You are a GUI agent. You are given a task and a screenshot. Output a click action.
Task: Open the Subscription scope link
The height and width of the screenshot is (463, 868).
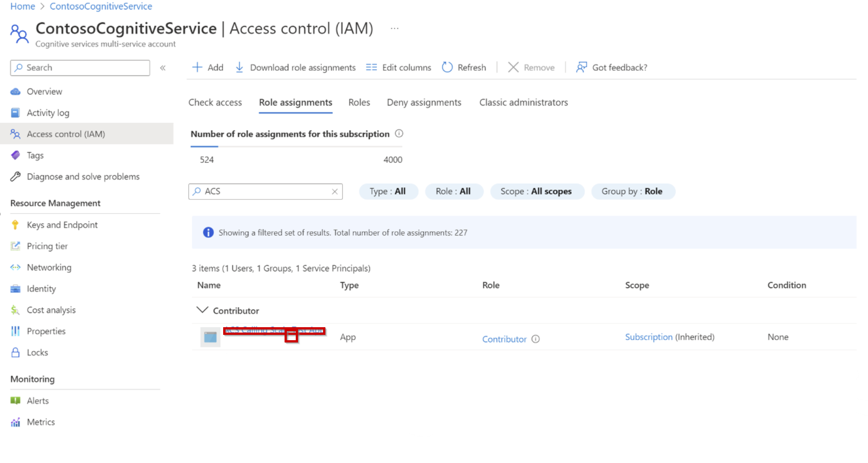point(648,337)
